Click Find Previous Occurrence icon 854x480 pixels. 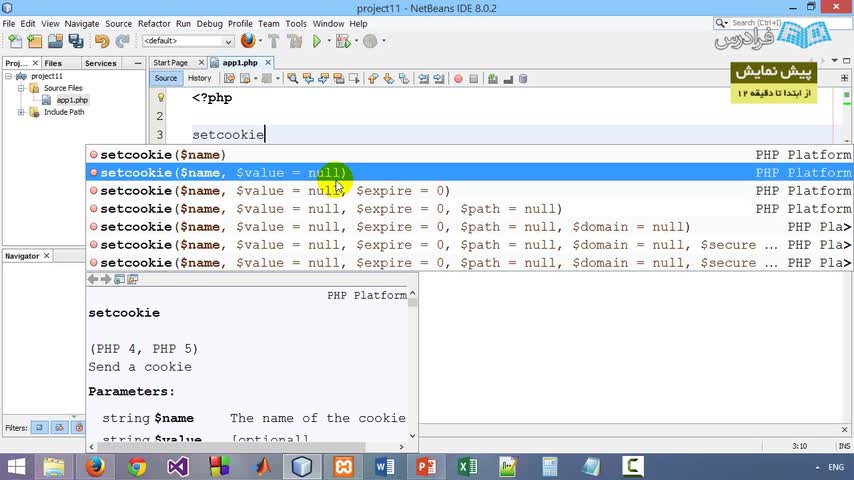pos(308,79)
